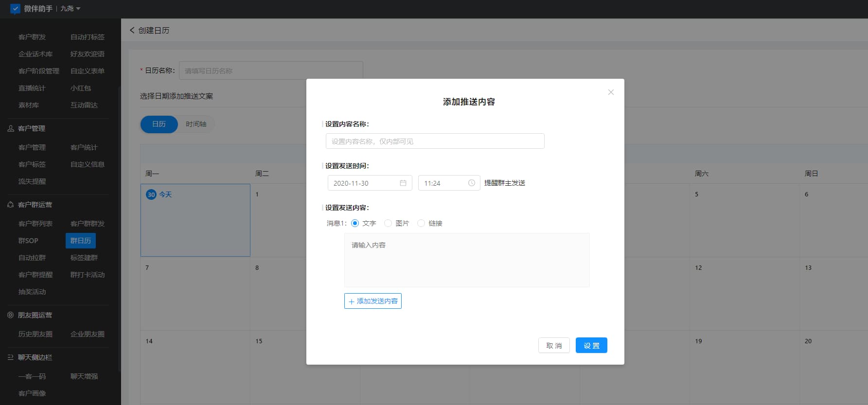868x405 pixels.
Task: Click the 客户管理 section person icon
Action: 11,128
